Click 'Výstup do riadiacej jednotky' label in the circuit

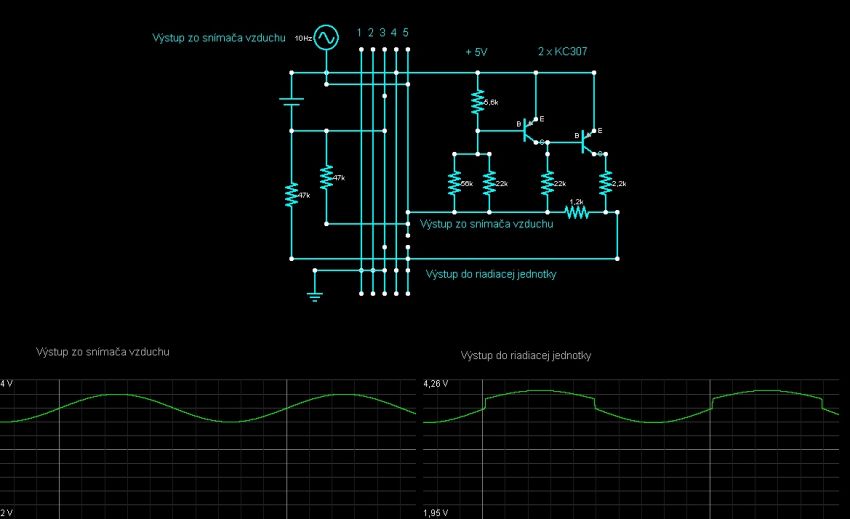click(x=491, y=274)
